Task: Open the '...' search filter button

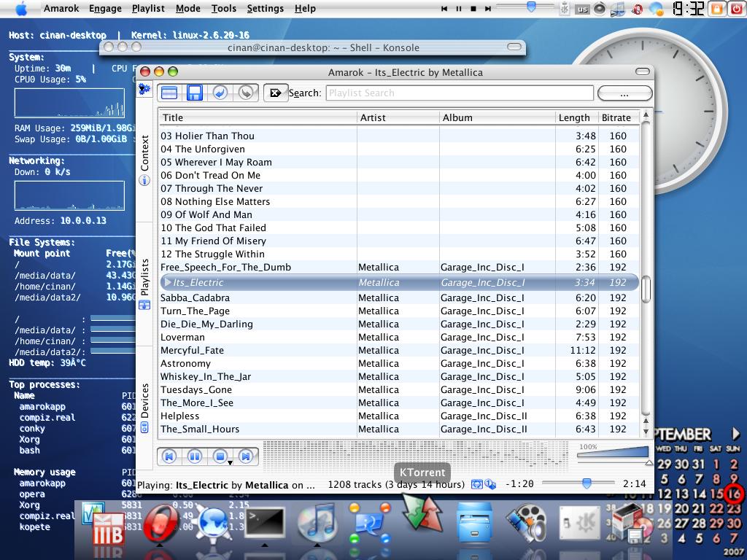Action: tap(624, 93)
